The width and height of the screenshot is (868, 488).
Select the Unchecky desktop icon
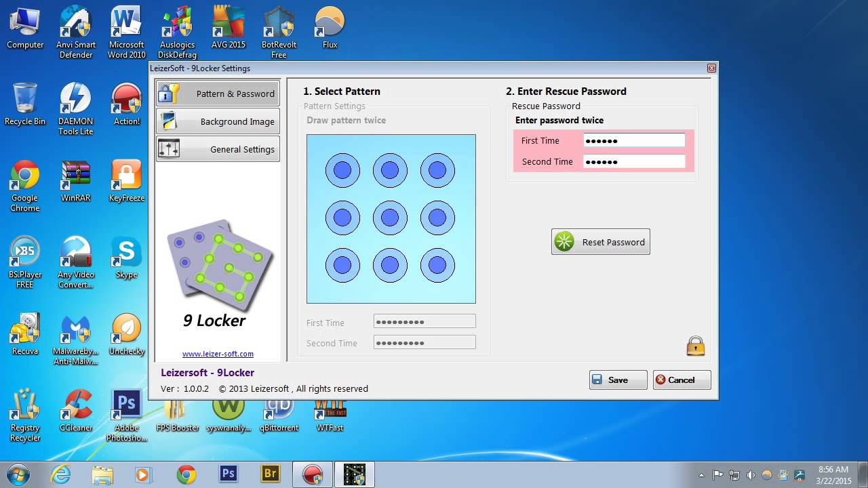pyautogui.click(x=127, y=334)
